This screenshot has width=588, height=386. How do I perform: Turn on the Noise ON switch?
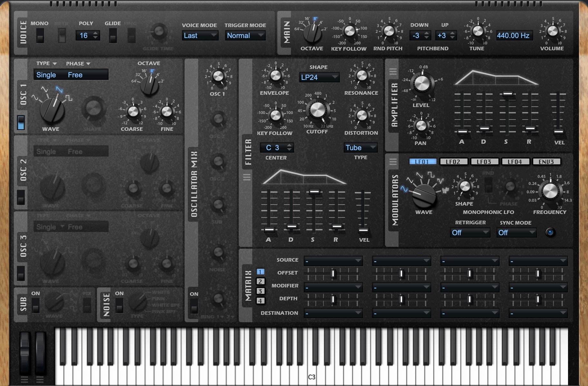[119, 305]
